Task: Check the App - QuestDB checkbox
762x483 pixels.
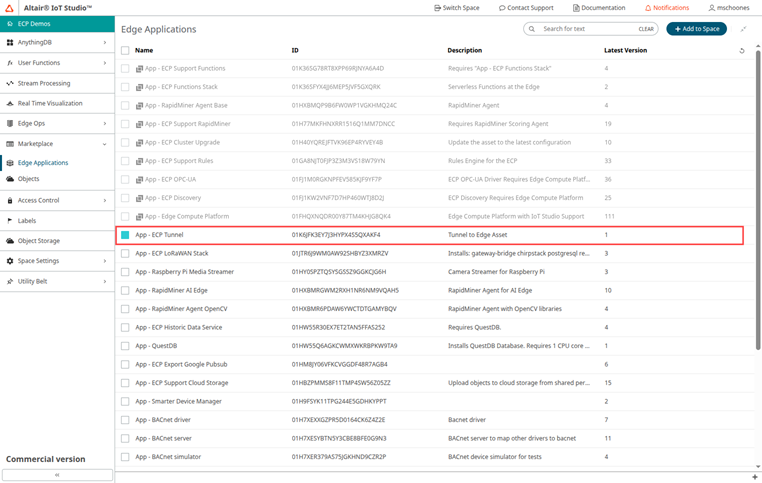Action: tap(125, 346)
